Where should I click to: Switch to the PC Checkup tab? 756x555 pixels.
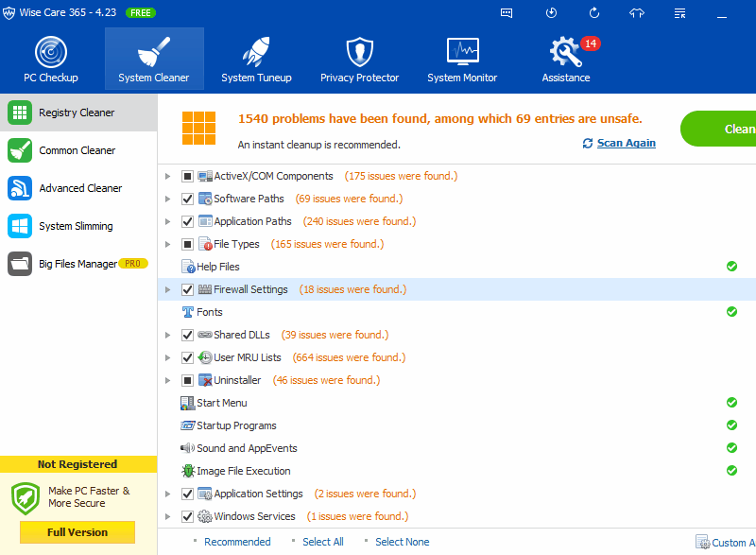51,59
